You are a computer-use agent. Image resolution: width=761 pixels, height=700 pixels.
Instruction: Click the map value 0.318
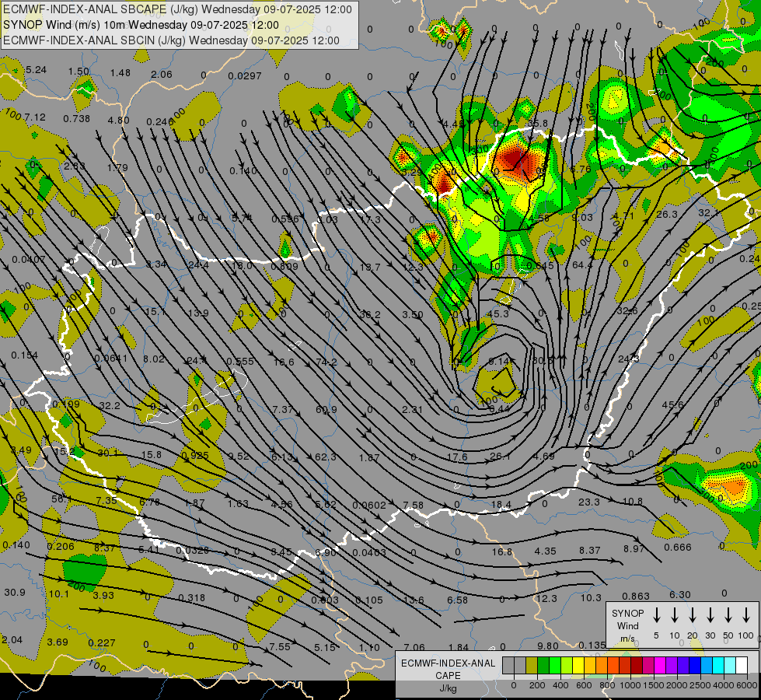point(192,597)
